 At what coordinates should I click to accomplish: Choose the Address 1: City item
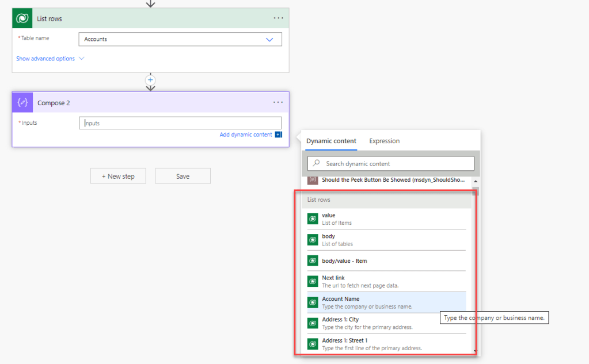pyautogui.click(x=386, y=323)
